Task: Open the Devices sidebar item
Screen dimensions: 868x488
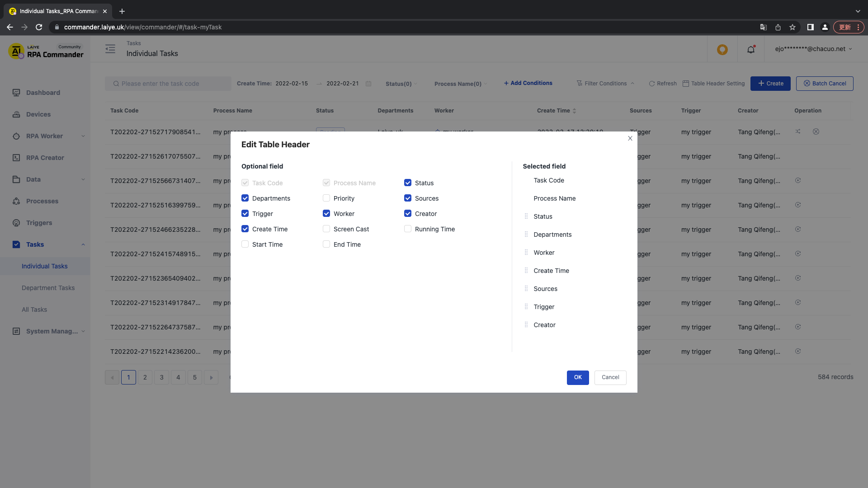Action: (38, 114)
